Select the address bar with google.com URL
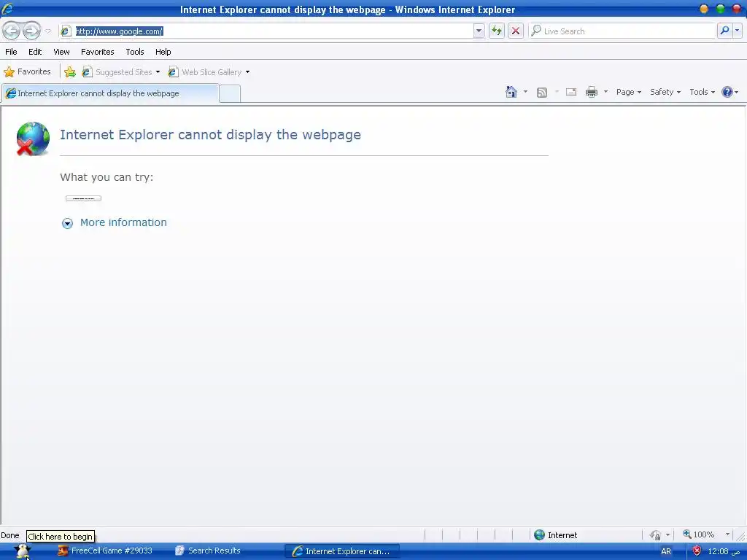 [x=267, y=31]
